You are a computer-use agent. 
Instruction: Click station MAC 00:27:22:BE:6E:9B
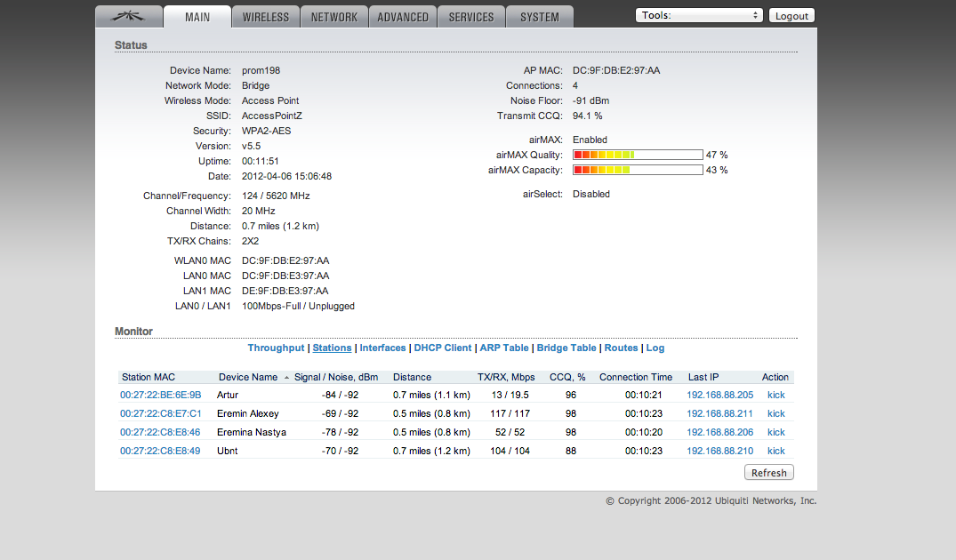pyautogui.click(x=160, y=395)
